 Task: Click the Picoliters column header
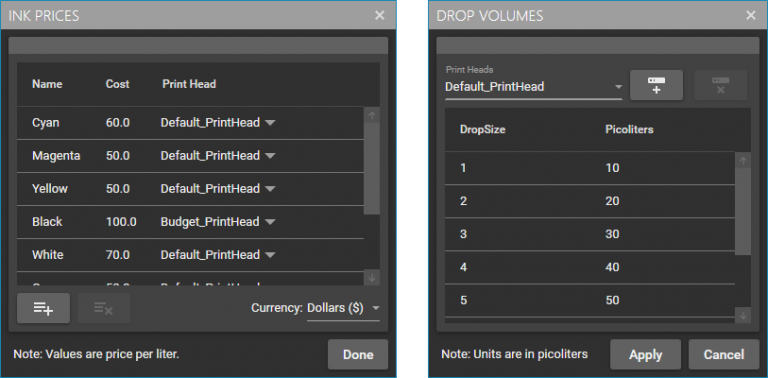629,130
